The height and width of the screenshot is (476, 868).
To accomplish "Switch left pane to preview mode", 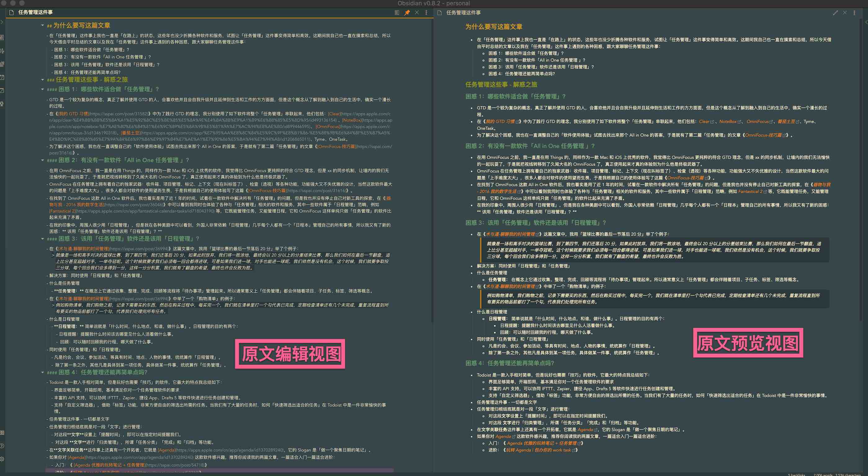I will 397,13.
